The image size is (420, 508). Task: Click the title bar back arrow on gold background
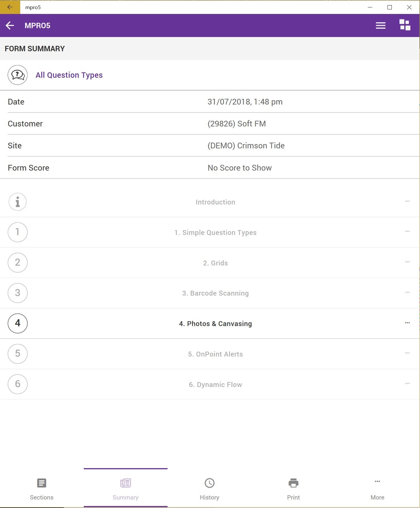coord(10,7)
